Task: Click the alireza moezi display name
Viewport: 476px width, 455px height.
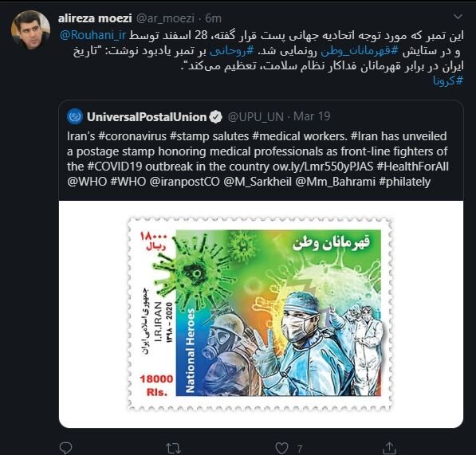Action: pyautogui.click(x=95, y=18)
